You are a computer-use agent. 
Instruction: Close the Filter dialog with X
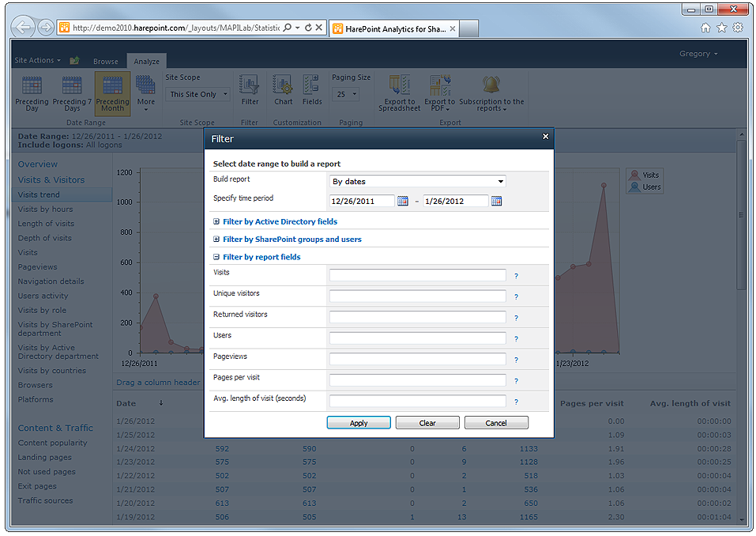[545, 137]
